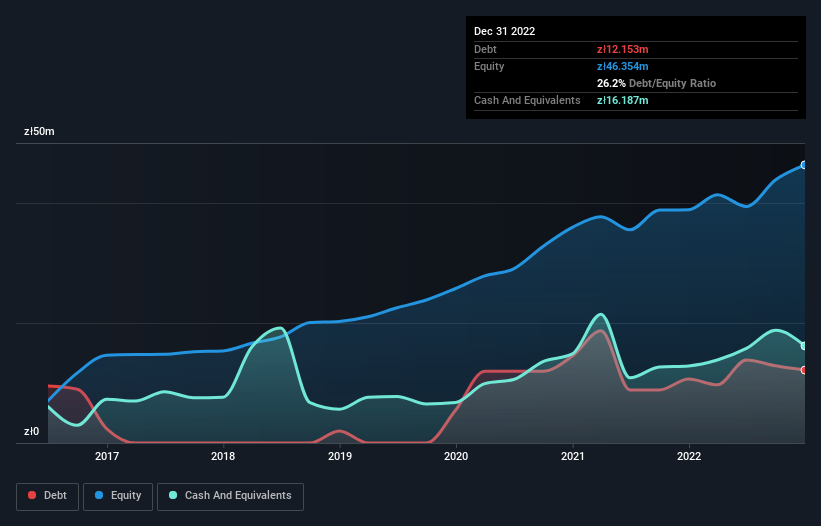Image resolution: width=821 pixels, height=526 pixels.
Task: Click the Debt label in tooltip
Action: tap(485, 49)
